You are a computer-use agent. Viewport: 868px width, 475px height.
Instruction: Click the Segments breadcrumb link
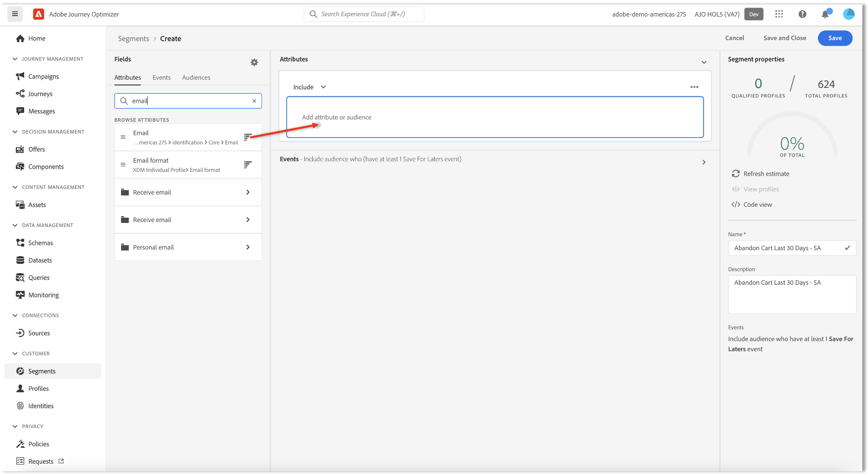(x=134, y=39)
